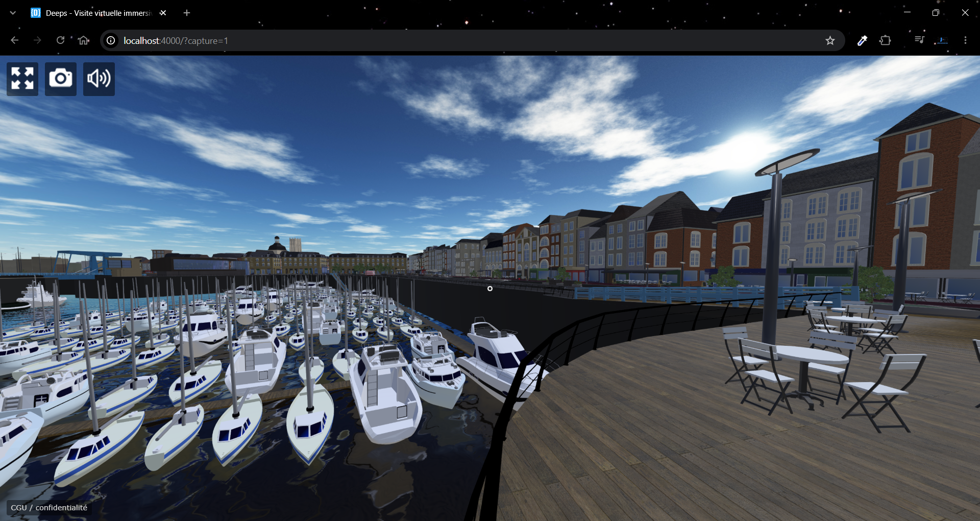Reload the current page
980x521 pixels.
[60, 40]
